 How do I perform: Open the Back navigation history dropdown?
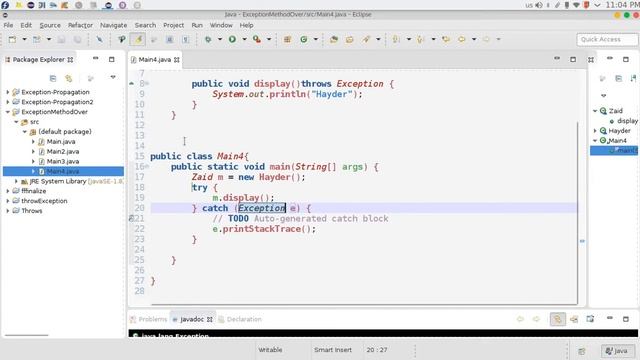pyautogui.click(x=474, y=39)
